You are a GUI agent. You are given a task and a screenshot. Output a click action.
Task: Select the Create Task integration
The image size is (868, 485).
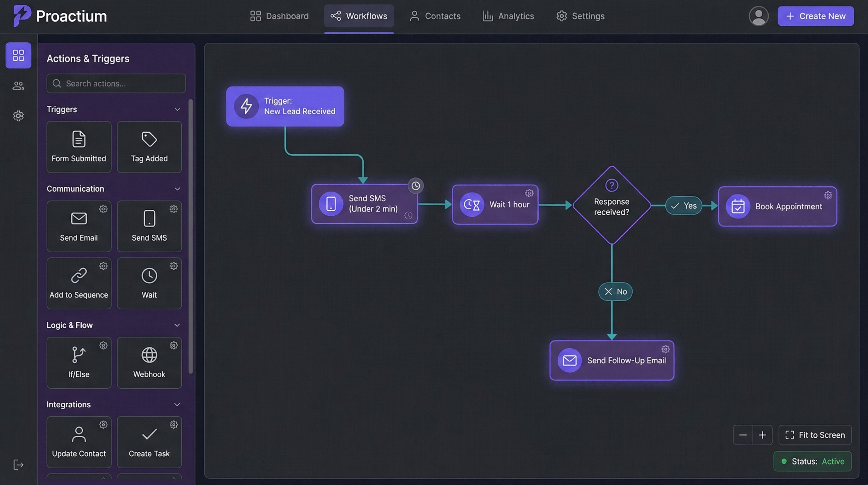pyautogui.click(x=149, y=442)
